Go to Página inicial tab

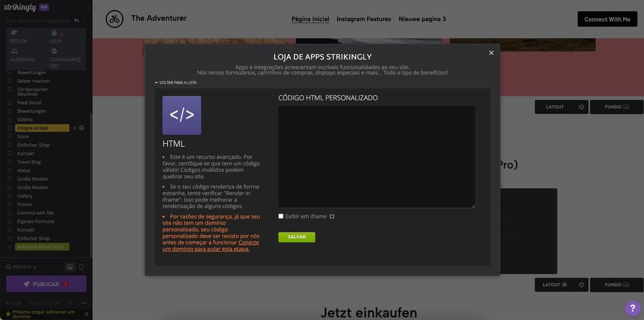point(310,19)
